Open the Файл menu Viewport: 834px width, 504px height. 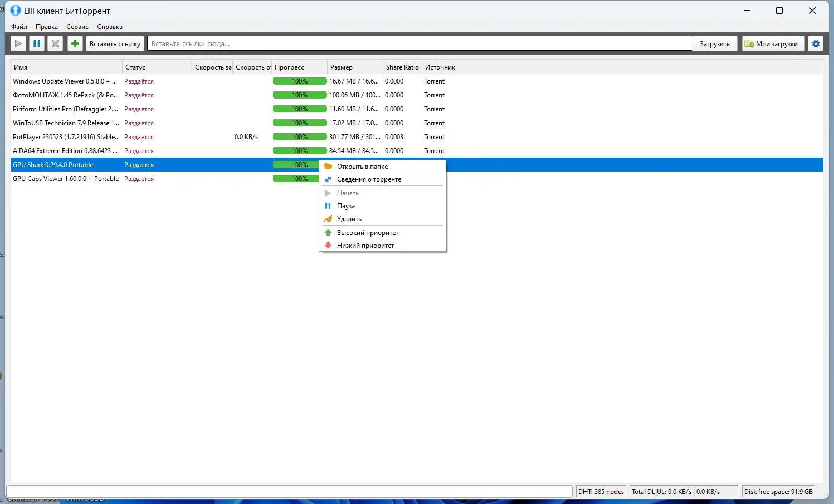19,27
